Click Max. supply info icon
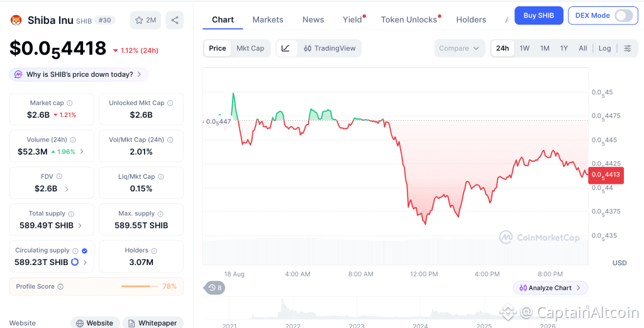Viewport: 644px width, 328px height. (160, 213)
